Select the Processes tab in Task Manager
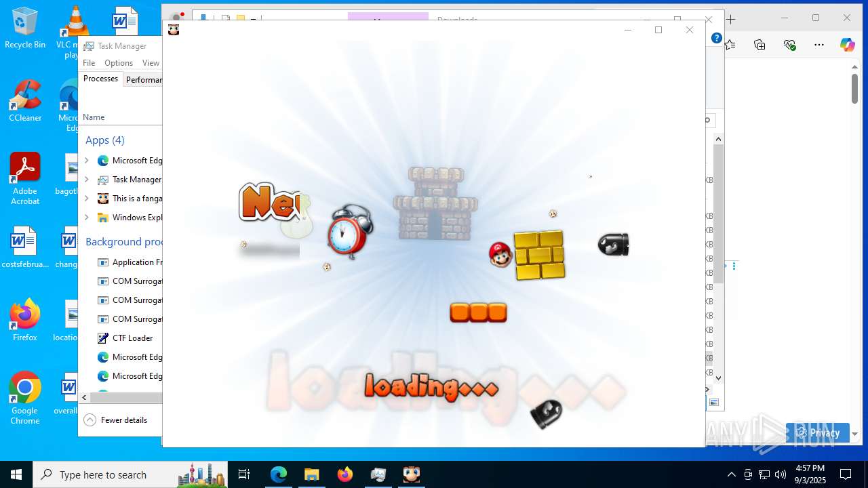Image resolution: width=868 pixels, height=488 pixels. point(100,79)
